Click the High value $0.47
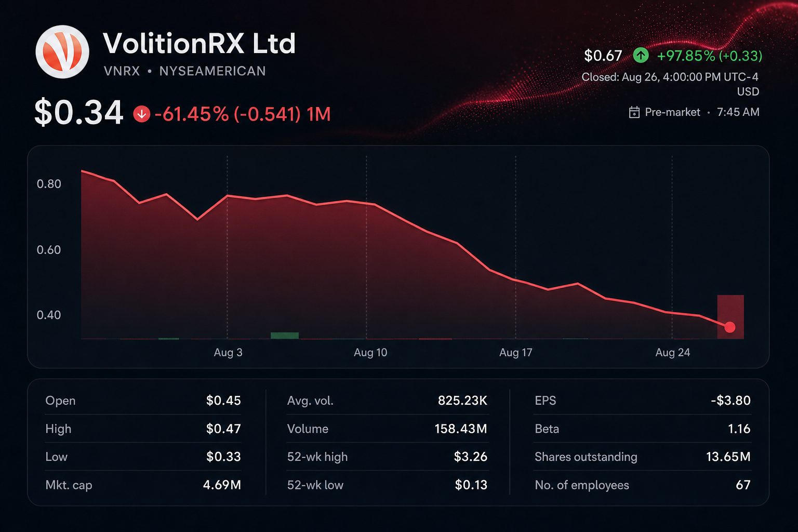Image resolution: width=798 pixels, height=532 pixels. 223,429
